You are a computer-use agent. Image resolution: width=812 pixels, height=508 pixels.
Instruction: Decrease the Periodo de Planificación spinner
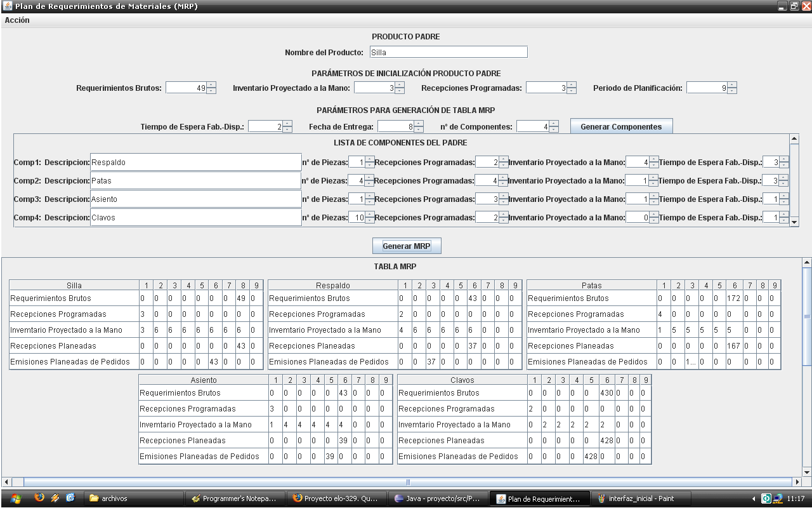(733, 90)
